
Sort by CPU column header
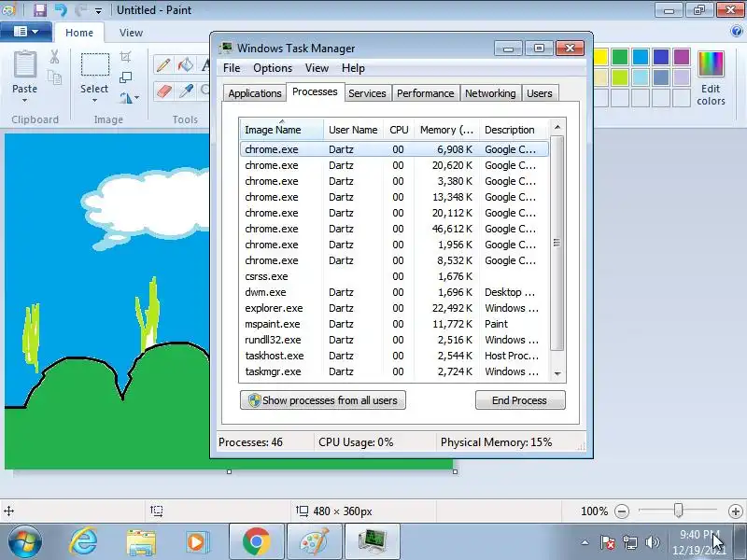399,130
